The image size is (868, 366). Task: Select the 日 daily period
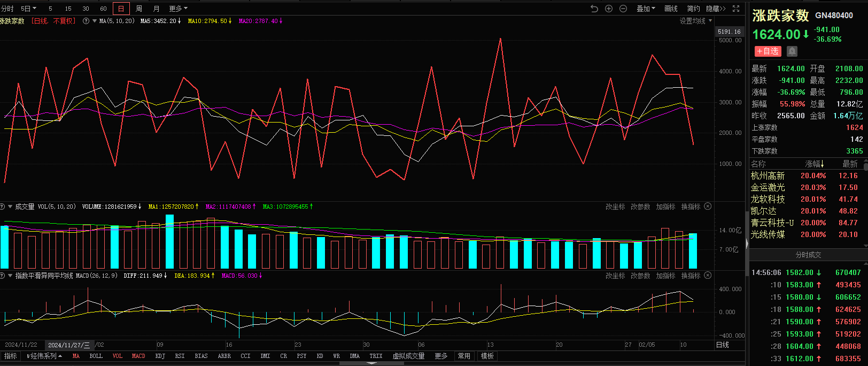[x=121, y=9]
